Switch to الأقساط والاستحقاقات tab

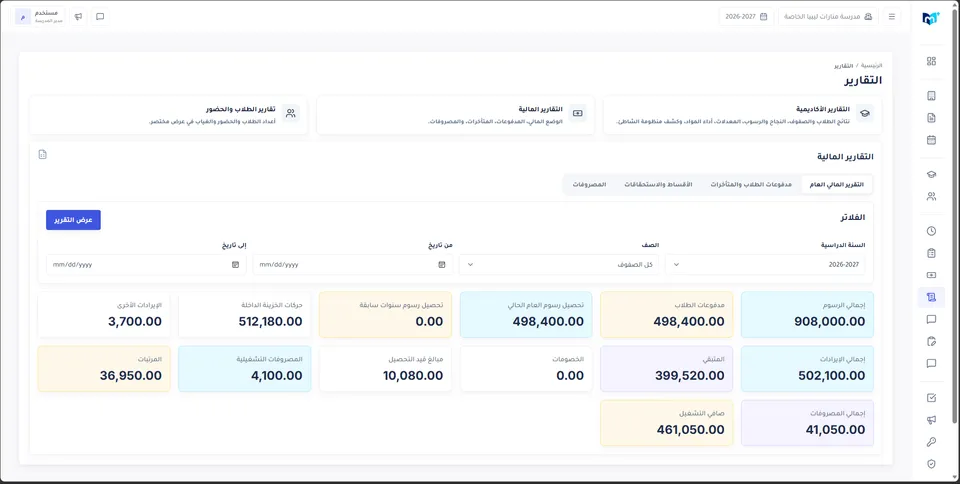(x=658, y=184)
